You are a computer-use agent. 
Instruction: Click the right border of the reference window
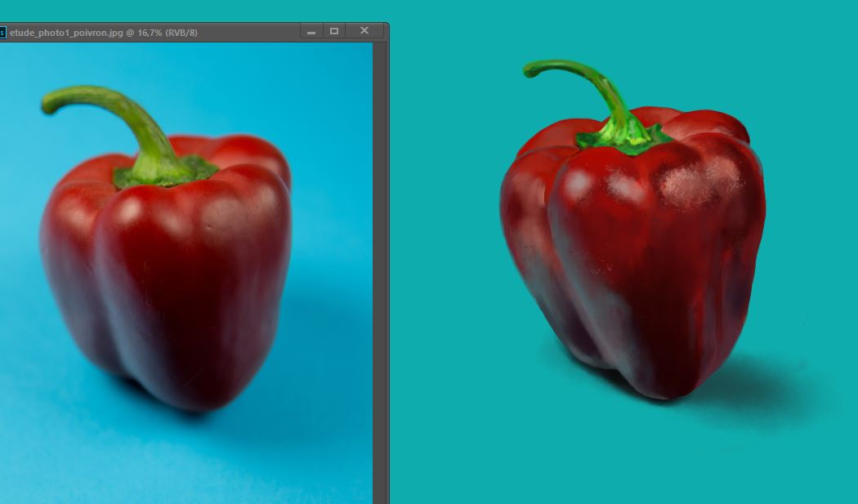pyautogui.click(x=387, y=270)
